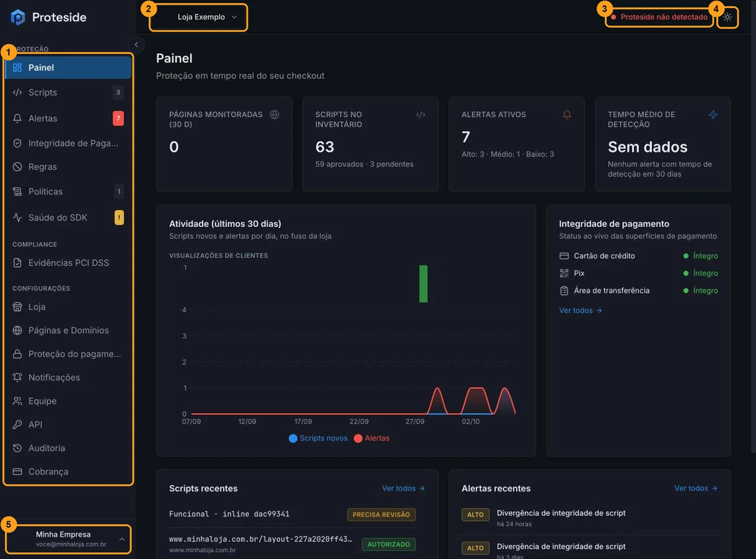
Task: Click the code icon on Scripts no Inventário card
Action: (421, 115)
